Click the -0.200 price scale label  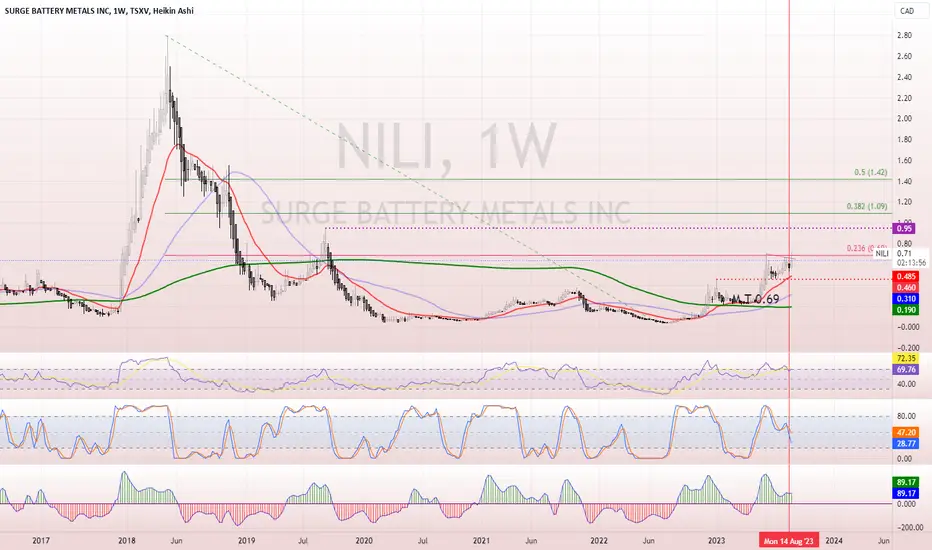point(907,348)
